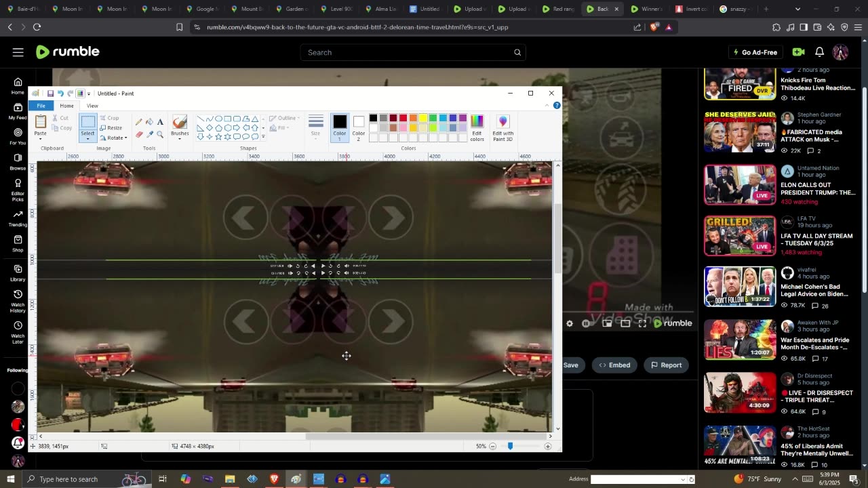Select the Magnifier tool in Paint

160,134
